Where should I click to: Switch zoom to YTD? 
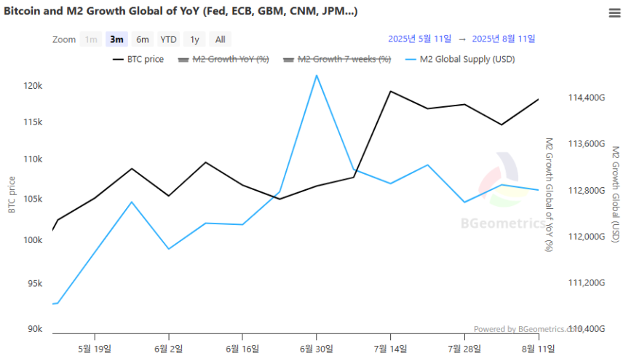point(168,39)
